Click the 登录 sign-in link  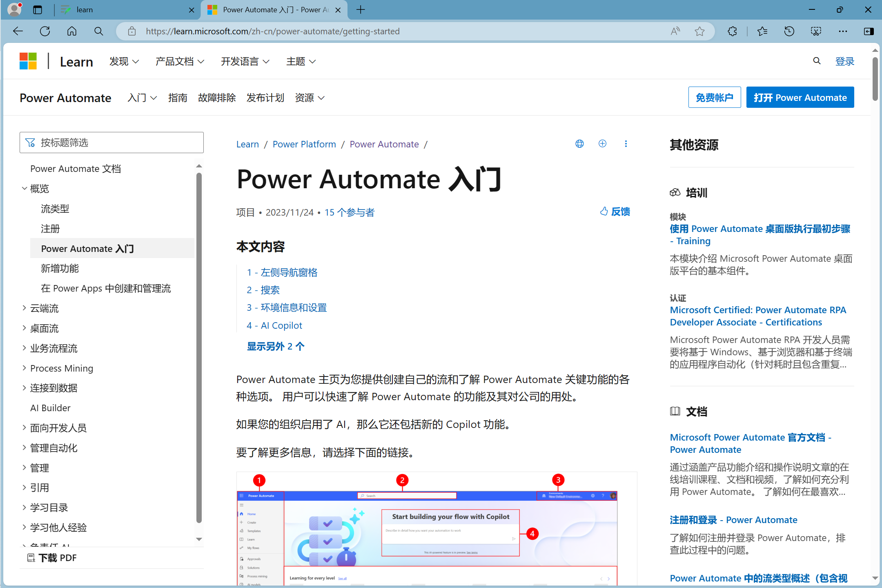(844, 61)
